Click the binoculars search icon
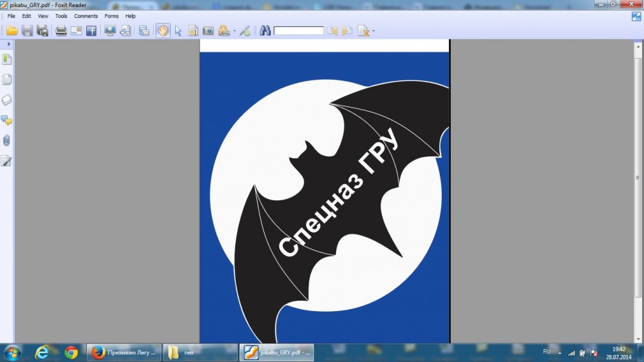Screen dimensions: 644x362 pyautogui.click(x=264, y=30)
